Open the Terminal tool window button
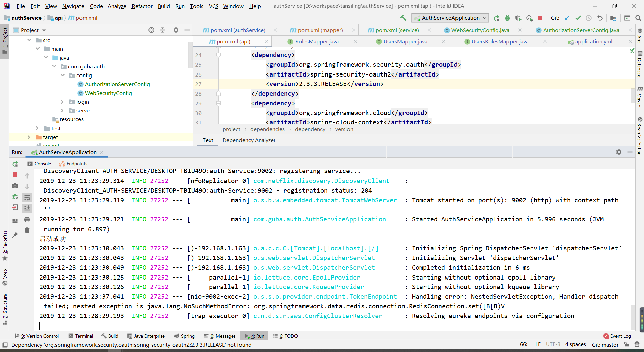 coord(81,336)
